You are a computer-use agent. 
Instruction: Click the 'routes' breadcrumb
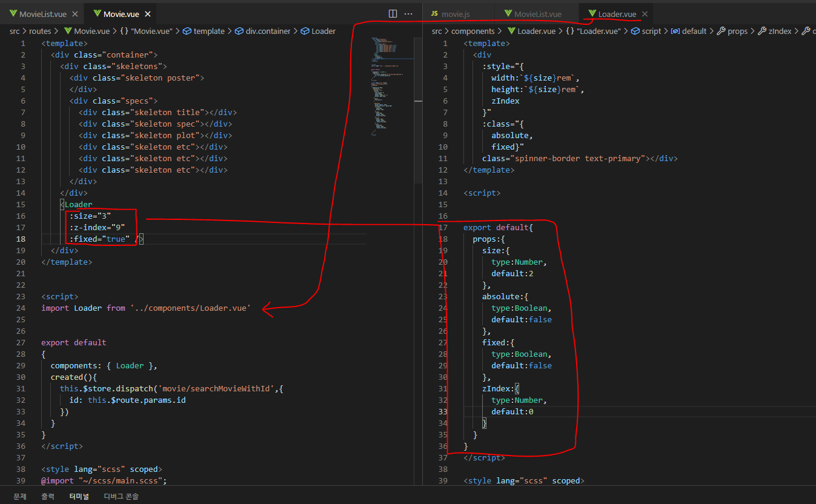(41, 31)
